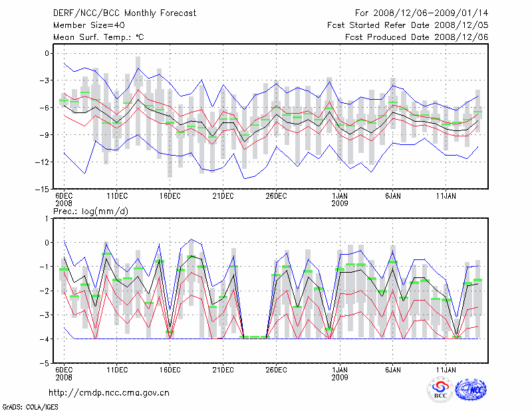Click the Fcst Produced Date text
The height and width of the screenshot is (411, 532).
click(x=416, y=37)
